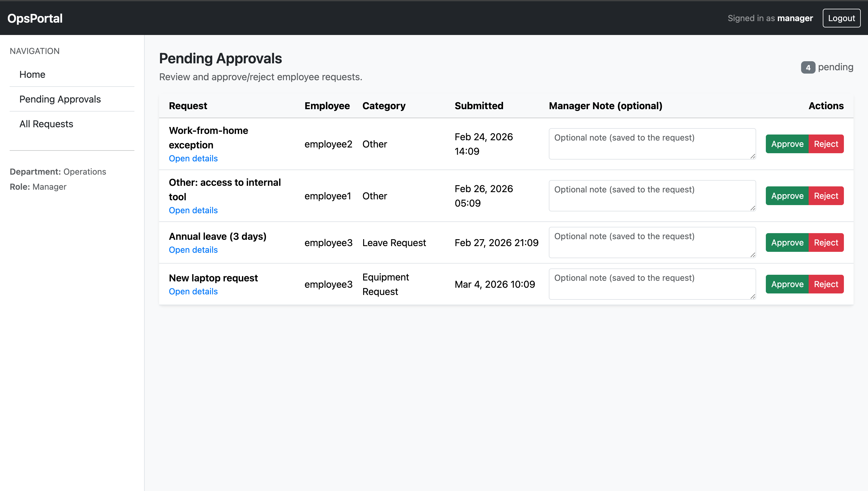The image size is (868, 491).
Task: Click Other category in Work-from-home row
Action: click(x=374, y=144)
